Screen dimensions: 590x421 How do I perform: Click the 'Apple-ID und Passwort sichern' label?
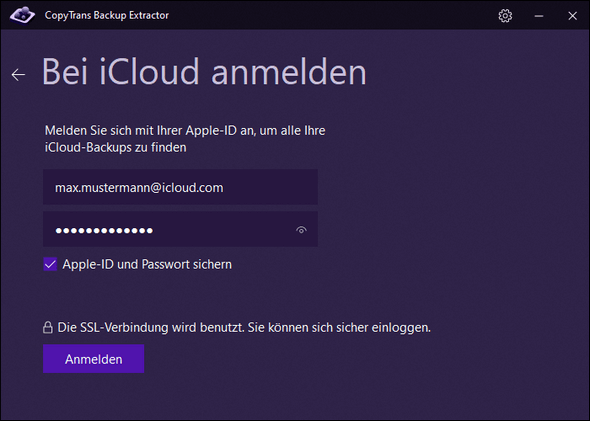click(147, 264)
